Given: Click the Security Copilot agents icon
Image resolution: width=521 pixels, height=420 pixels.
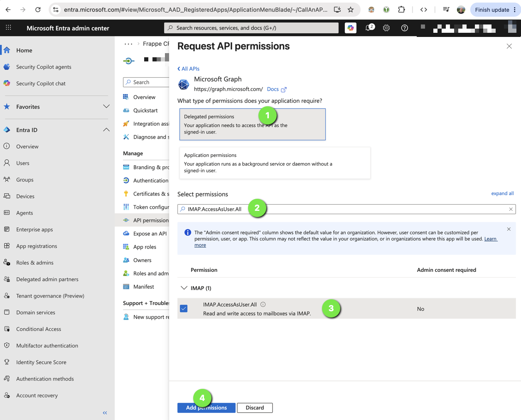Looking at the screenshot, I should pyautogui.click(x=7, y=67).
